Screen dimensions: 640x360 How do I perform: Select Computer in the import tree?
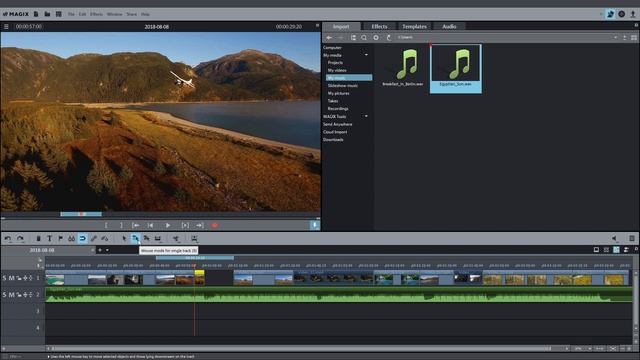[x=332, y=47]
